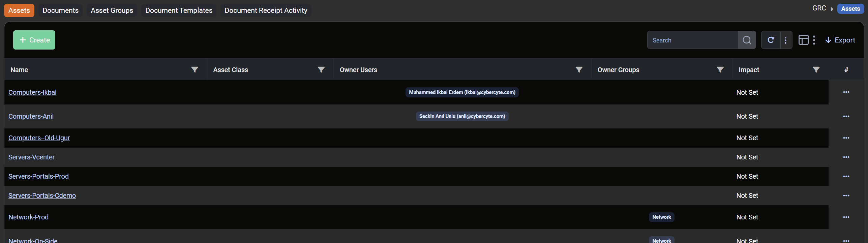
Task: Filter the Owner Groups column
Action: pyautogui.click(x=720, y=70)
